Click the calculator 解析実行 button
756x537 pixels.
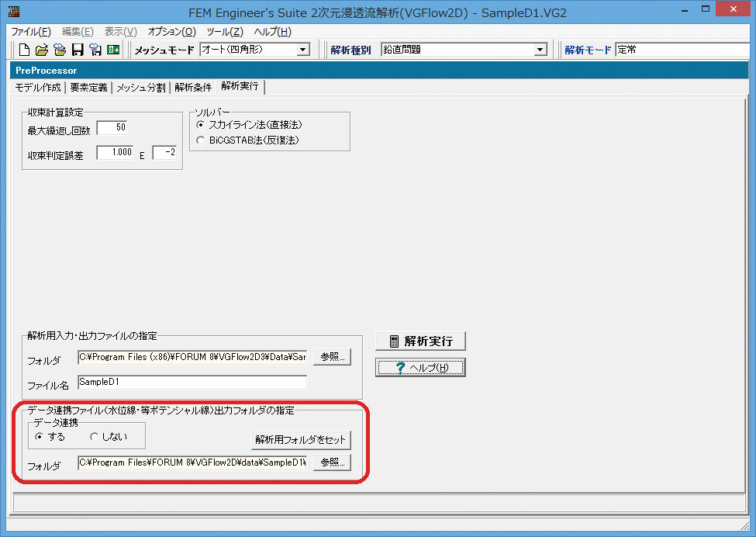click(x=420, y=341)
